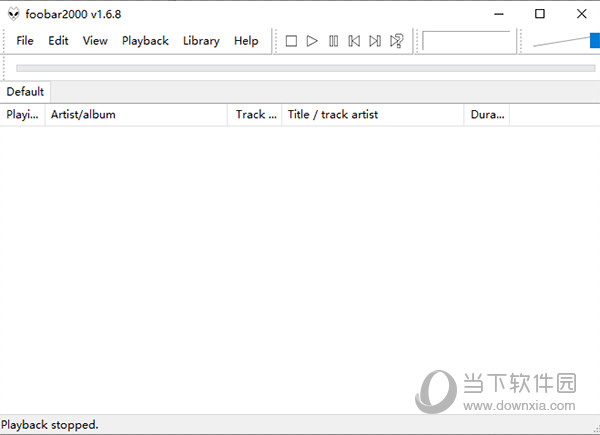Skip to the next track

click(375, 41)
